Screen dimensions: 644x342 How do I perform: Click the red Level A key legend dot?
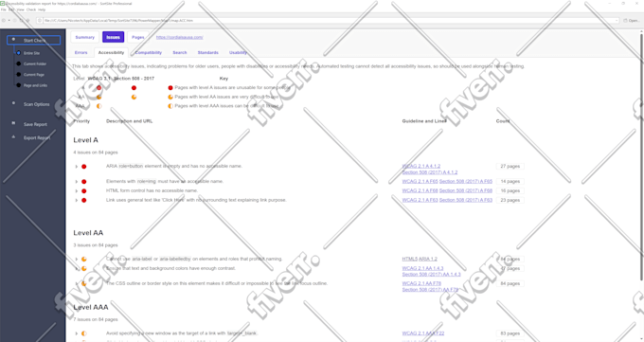170,88
